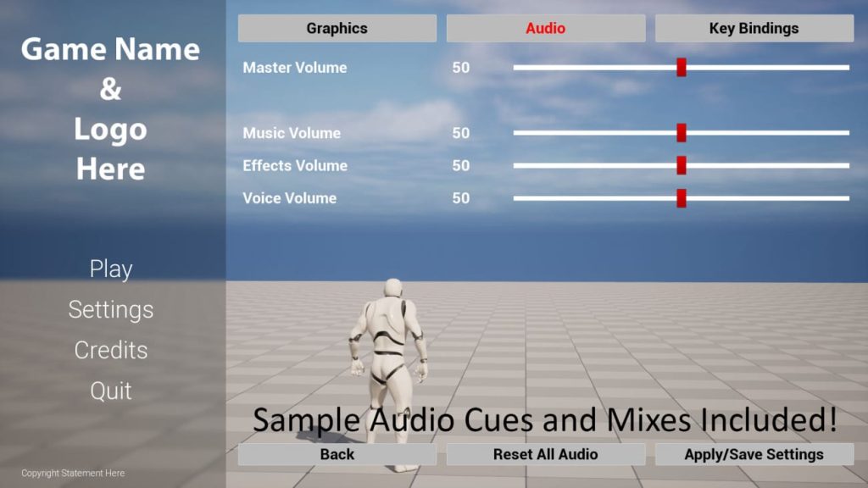Click the Music Volume label text
Viewport: 868px width, 488px height.
292,133
